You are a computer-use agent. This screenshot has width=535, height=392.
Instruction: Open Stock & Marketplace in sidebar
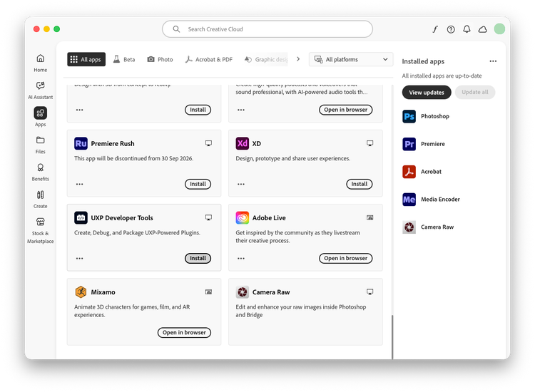coord(40,230)
